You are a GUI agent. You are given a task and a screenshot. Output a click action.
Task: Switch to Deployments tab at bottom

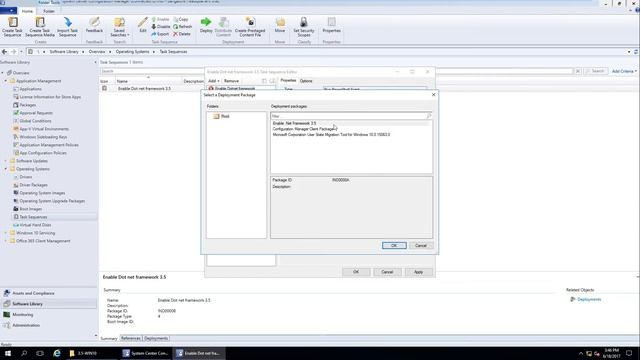[156, 338]
